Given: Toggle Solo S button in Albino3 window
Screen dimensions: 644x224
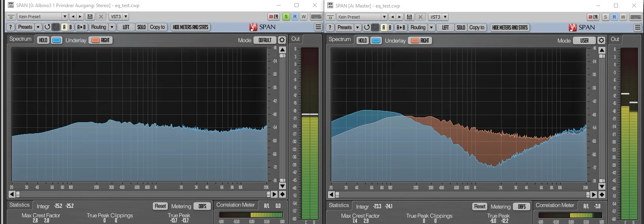Looking at the screenshot, I should (286, 17).
